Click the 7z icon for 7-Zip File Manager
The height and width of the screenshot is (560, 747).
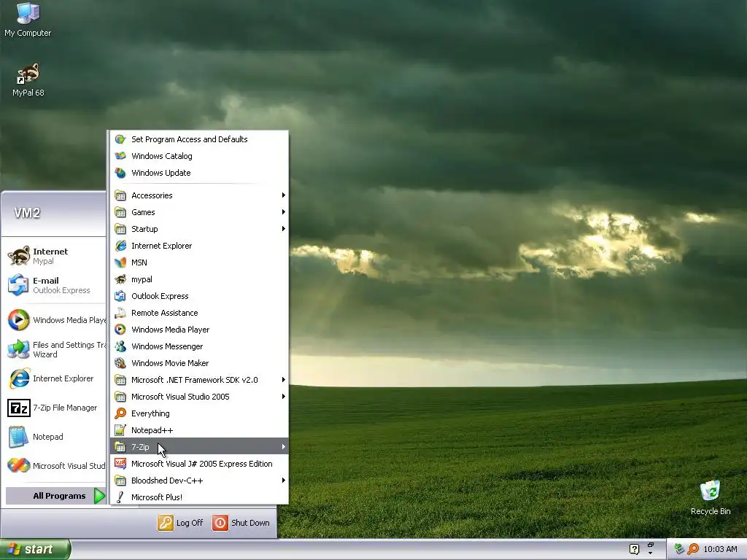point(19,408)
